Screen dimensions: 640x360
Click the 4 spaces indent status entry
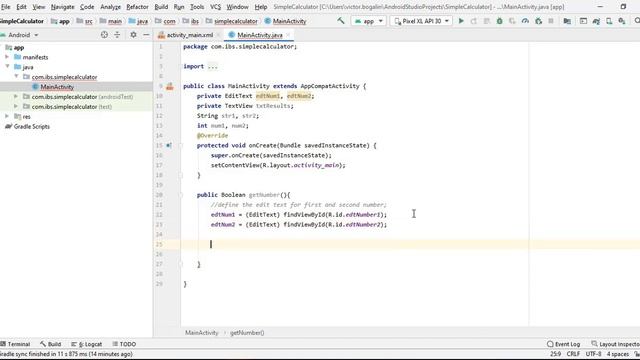tap(618, 354)
